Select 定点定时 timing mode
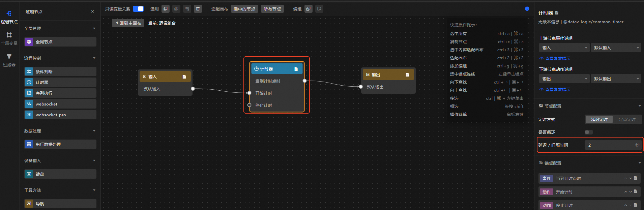644x210 pixels. (627, 120)
